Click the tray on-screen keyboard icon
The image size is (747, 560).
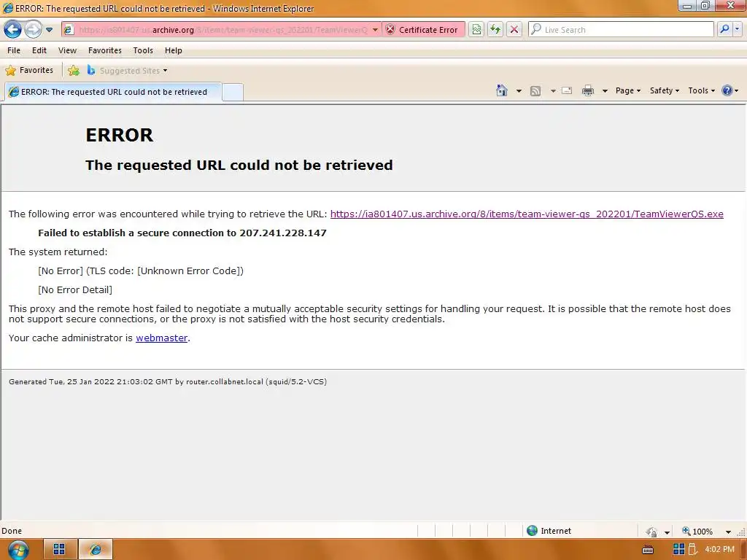click(x=648, y=550)
